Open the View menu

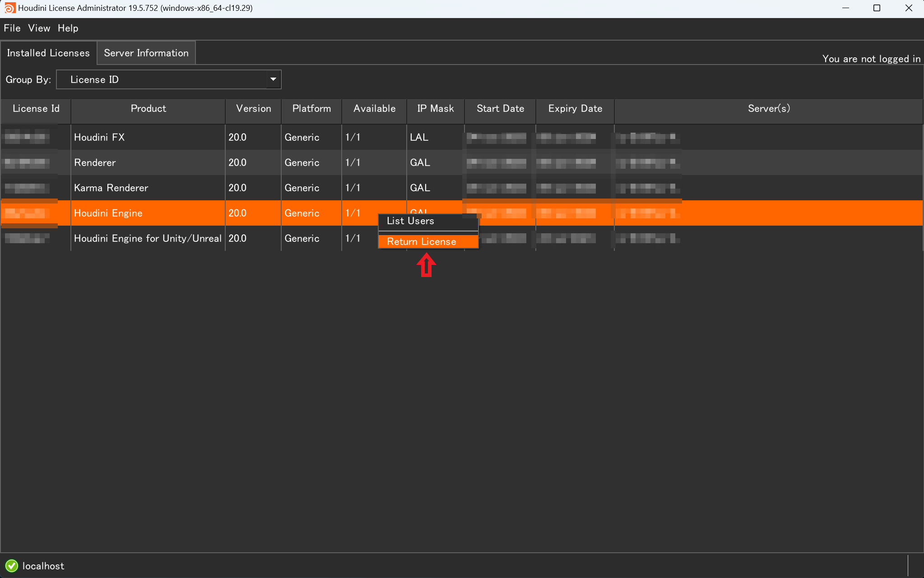click(39, 28)
